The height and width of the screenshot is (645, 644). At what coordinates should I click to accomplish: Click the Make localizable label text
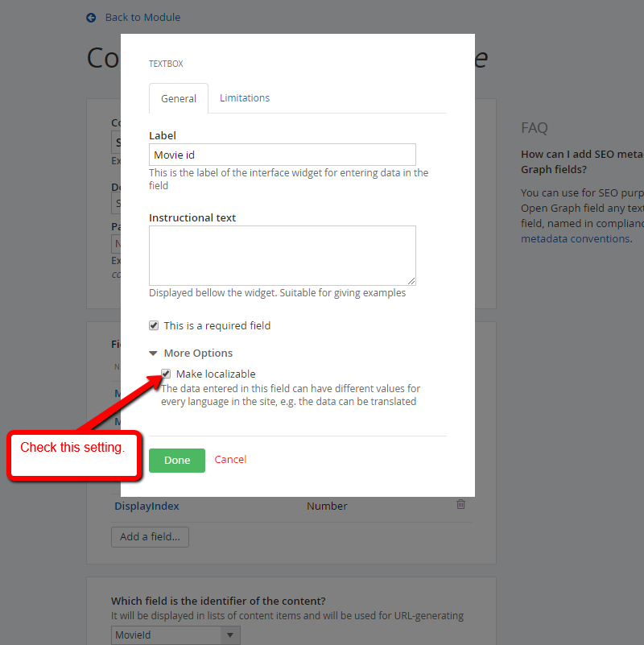(216, 374)
